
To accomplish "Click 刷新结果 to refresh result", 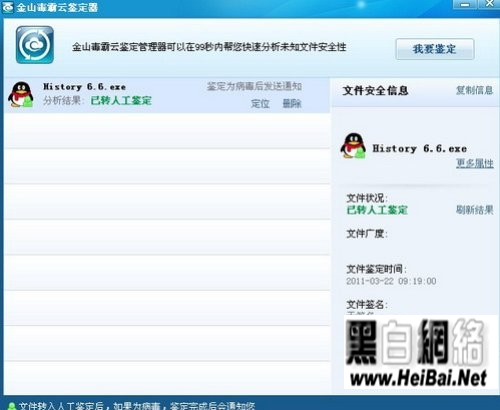I will (x=474, y=210).
